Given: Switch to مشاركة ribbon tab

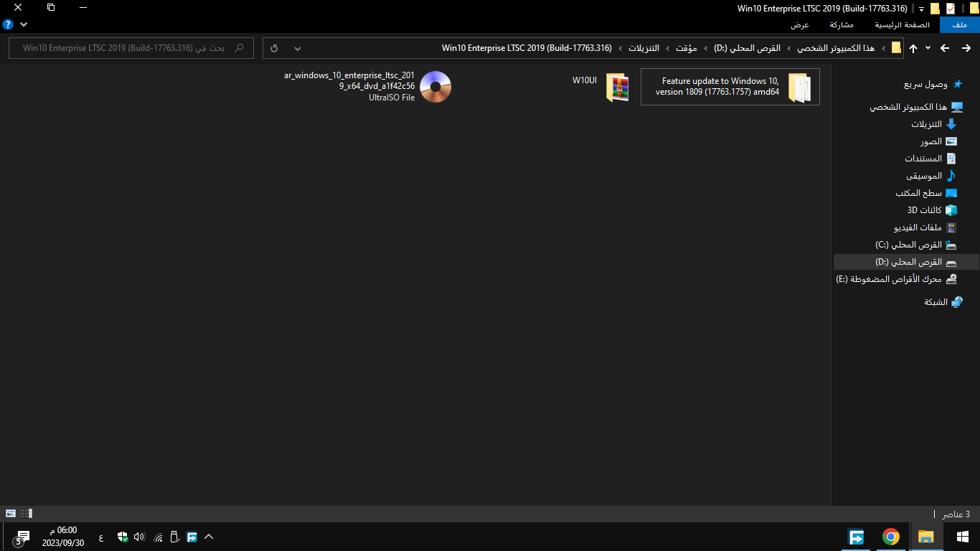Looking at the screenshot, I should tap(842, 25).
